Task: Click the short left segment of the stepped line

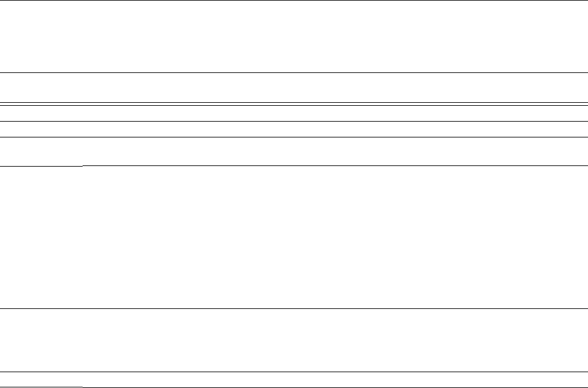Action: pyautogui.click(x=41, y=166)
